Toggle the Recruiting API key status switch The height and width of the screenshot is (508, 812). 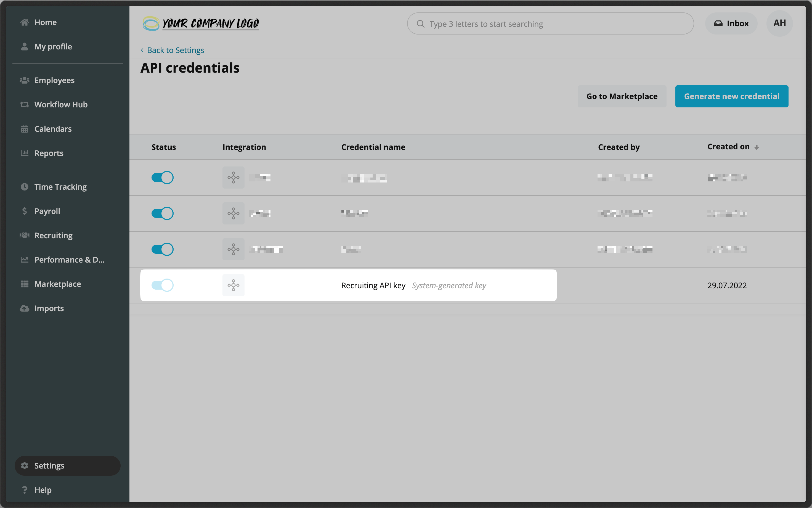pos(163,285)
